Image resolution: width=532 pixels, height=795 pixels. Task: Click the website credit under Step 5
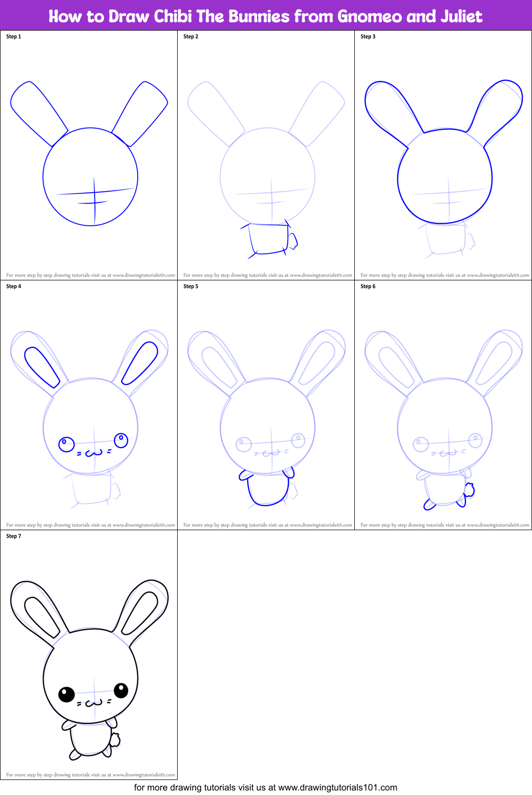268,525
